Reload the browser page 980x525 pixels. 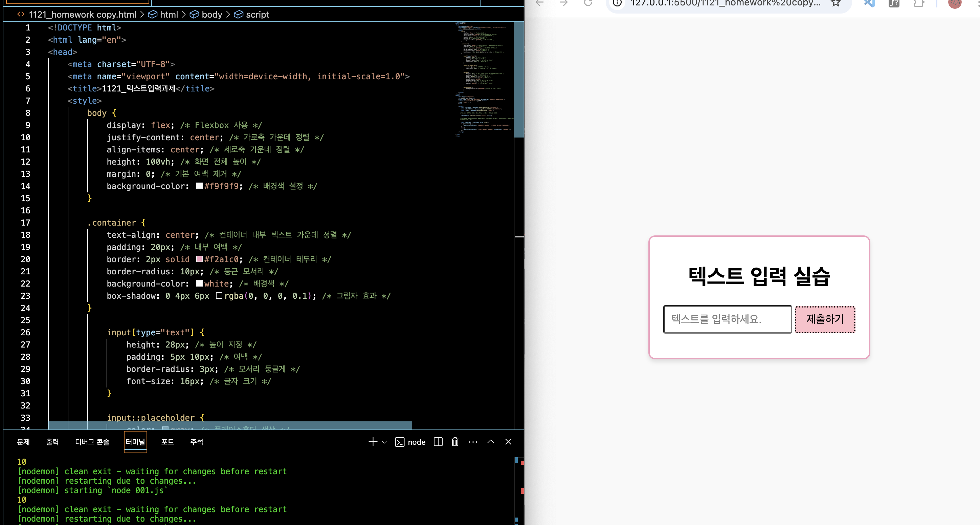(x=588, y=3)
